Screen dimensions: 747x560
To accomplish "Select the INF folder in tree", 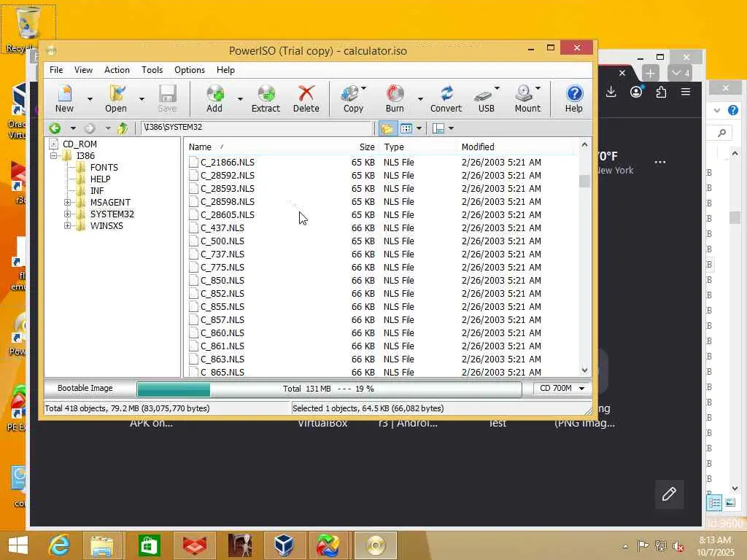I will [97, 191].
